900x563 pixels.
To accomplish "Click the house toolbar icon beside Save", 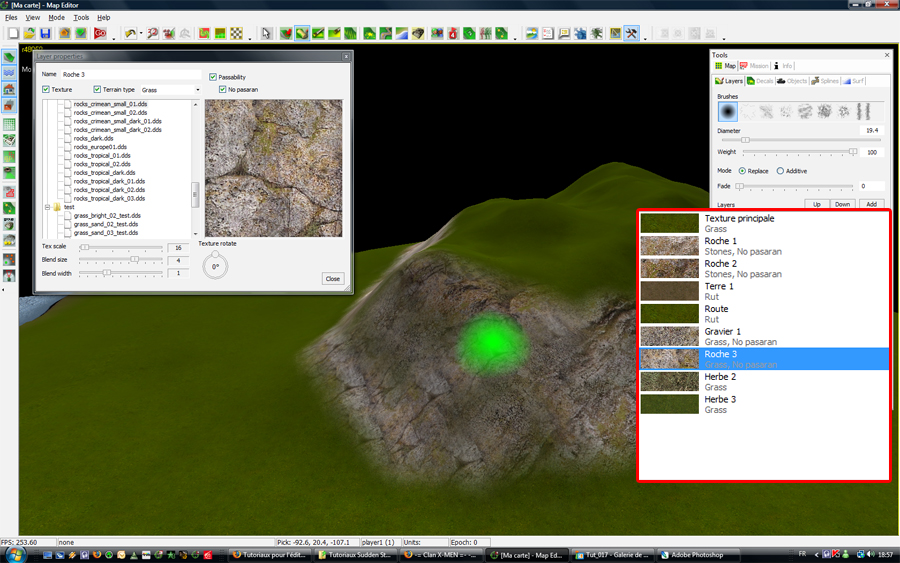I will click(64, 33).
